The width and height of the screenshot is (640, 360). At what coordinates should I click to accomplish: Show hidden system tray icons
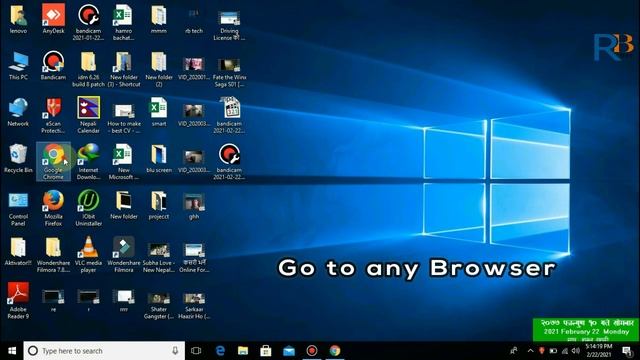[530, 351]
